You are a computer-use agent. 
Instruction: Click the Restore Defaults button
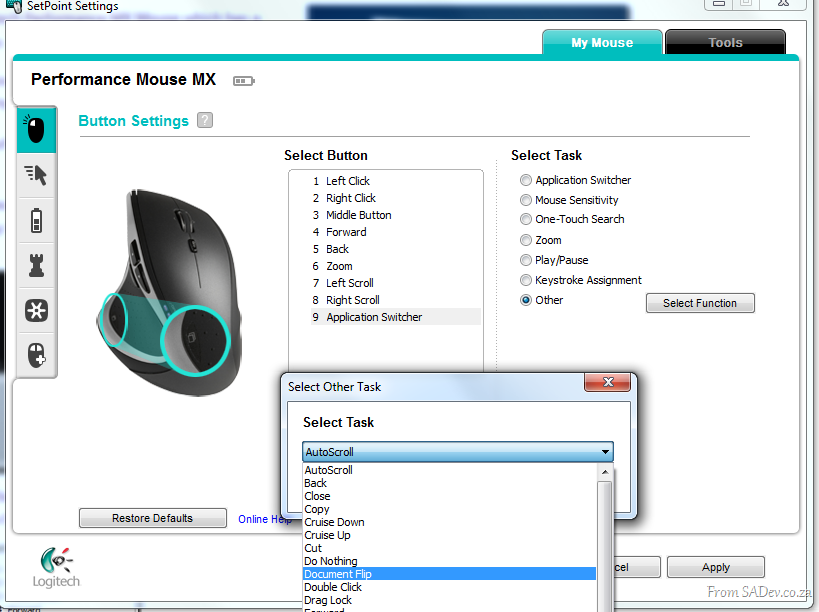[153, 518]
